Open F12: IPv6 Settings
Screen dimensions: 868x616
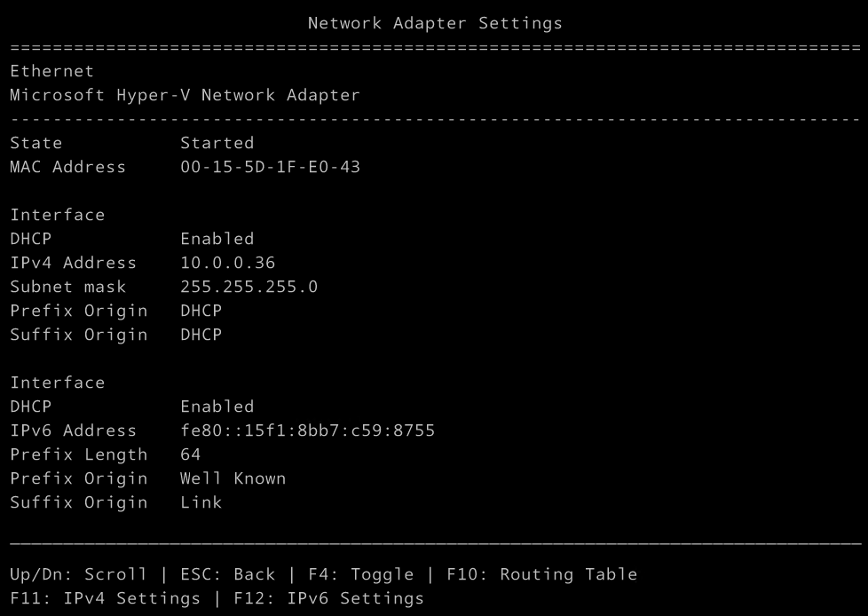coord(328,598)
